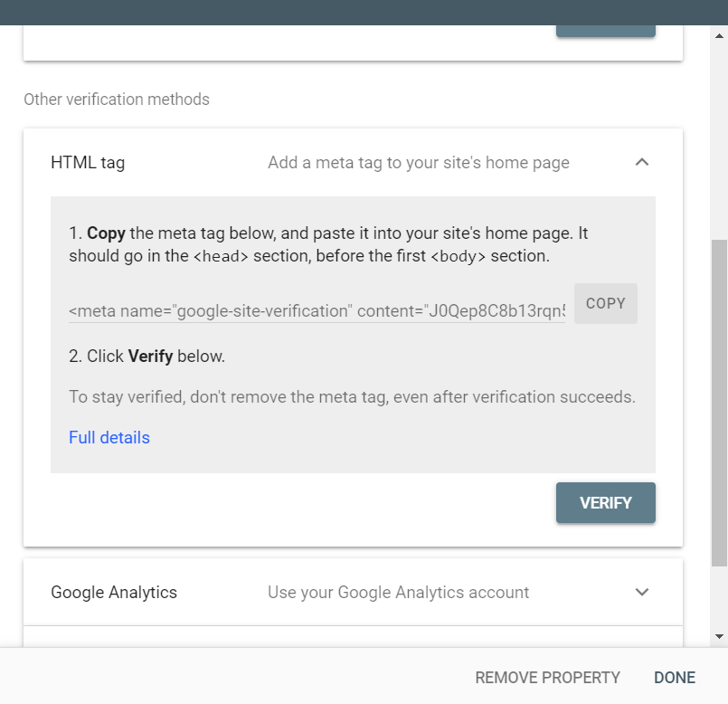Click the bold 'Verify' word in step 2
Viewport: 728px width, 704px height.
tap(150, 356)
